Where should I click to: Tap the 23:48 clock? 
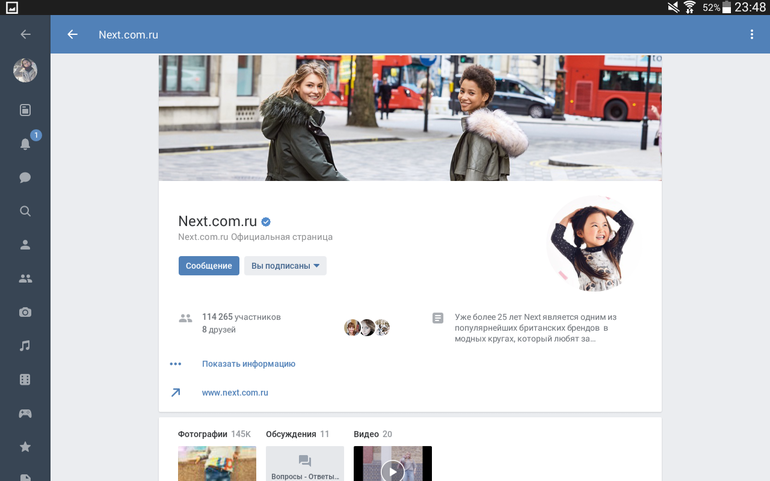coord(750,7)
